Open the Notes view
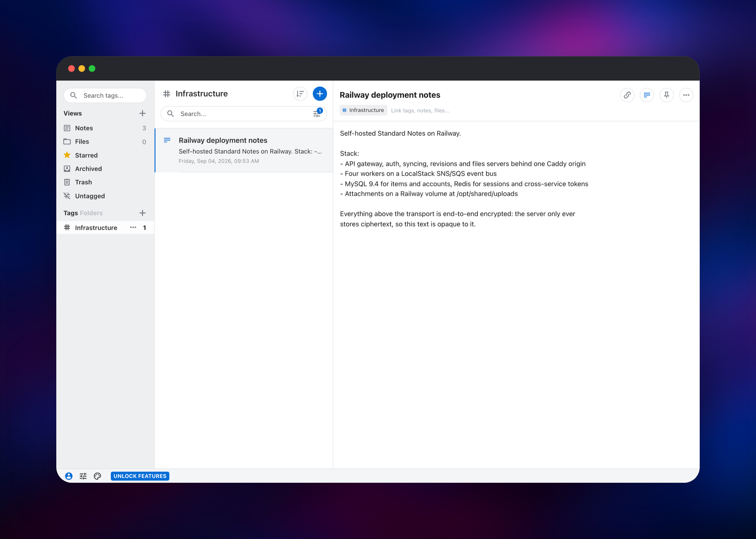 click(x=105, y=128)
